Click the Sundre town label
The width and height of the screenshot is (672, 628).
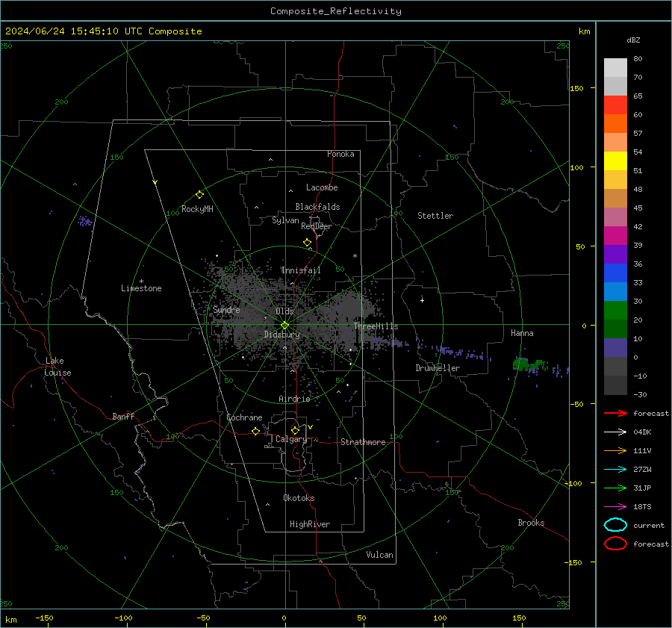(226, 309)
